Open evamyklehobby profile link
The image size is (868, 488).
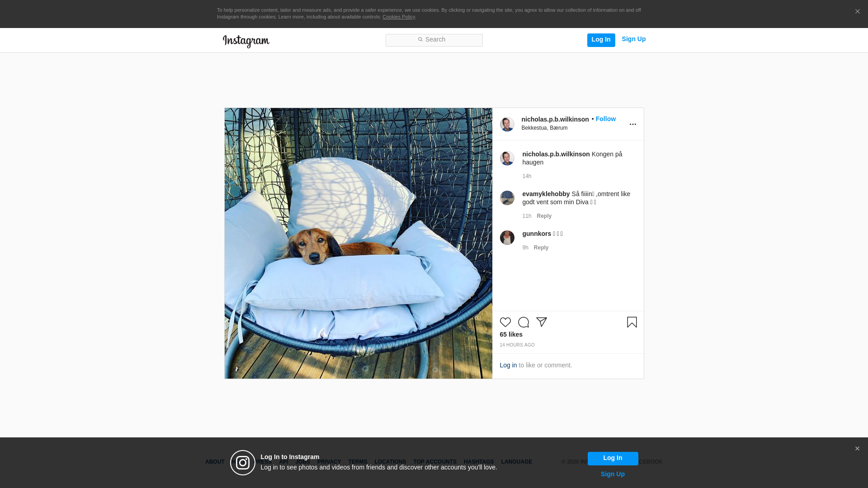pos(546,194)
